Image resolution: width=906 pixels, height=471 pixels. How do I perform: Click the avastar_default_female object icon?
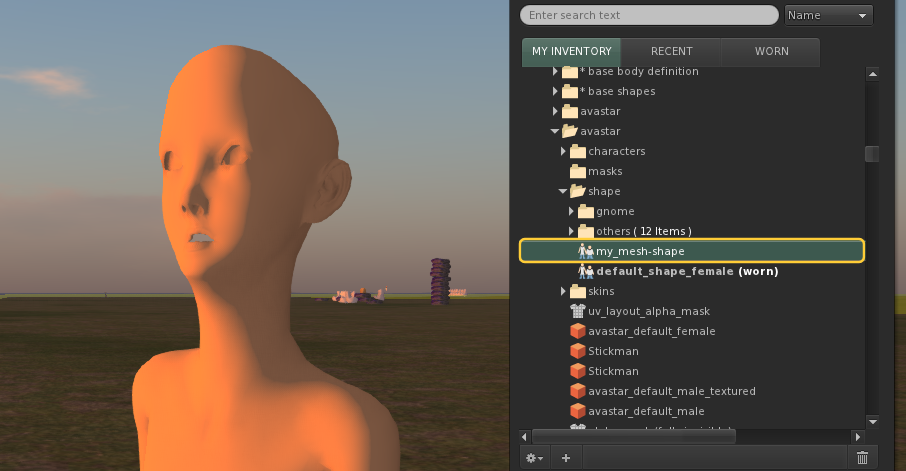578,331
